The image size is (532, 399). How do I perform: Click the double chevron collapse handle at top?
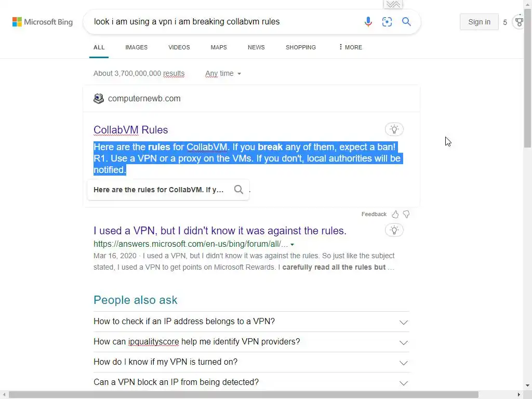pyautogui.click(x=393, y=4)
